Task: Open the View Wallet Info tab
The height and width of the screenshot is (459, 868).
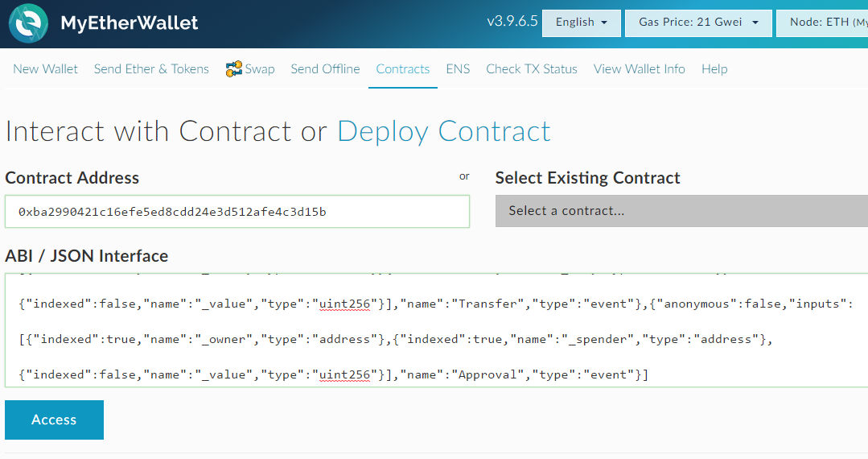Action: 640,69
